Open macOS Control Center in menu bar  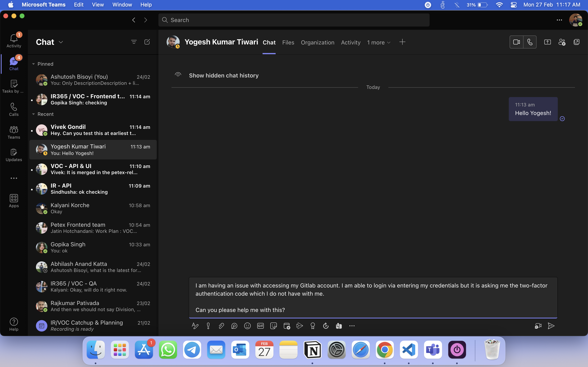(514, 5)
